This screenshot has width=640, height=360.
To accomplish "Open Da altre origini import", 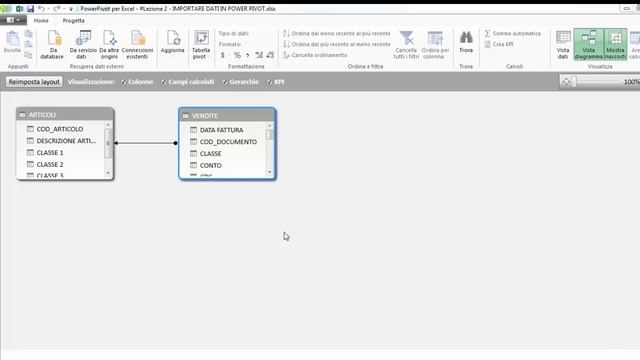I will [109, 45].
